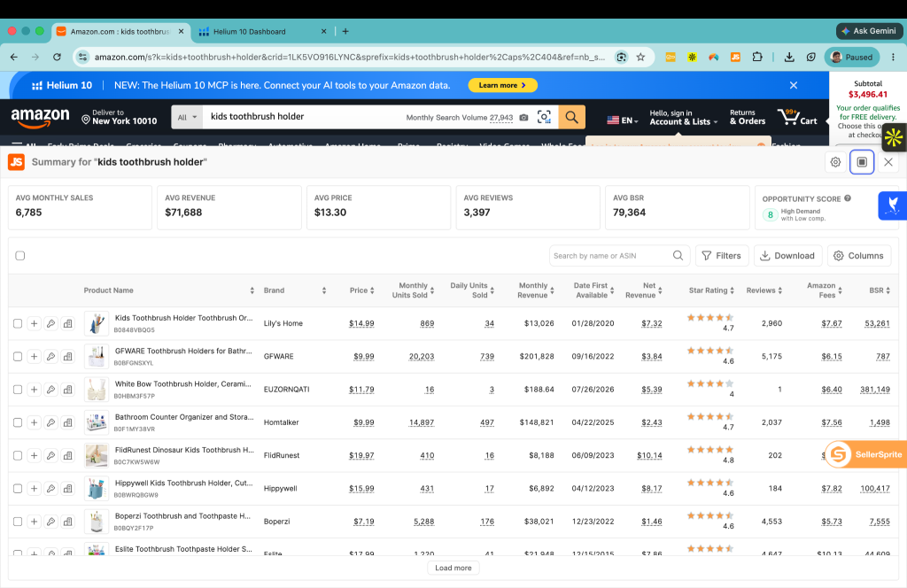
Task: Click the plus icon in the Lily's Home row
Action: 35,324
